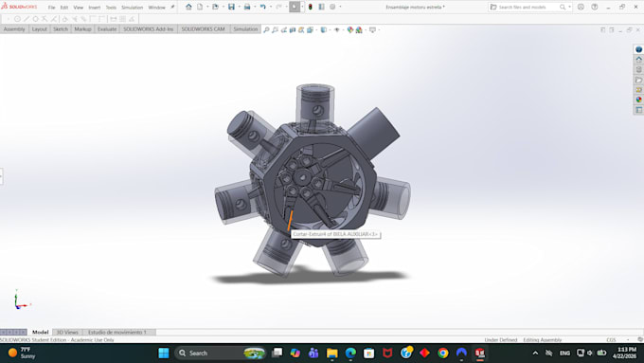Click the user login icon near search
Image resolution: width=644 pixels, height=363 pixels.
[x=581, y=7]
